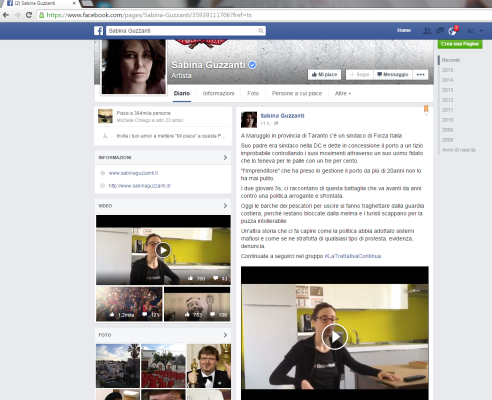Click Crea una Pagina green button
This screenshot has height=400, width=492.
(x=460, y=44)
